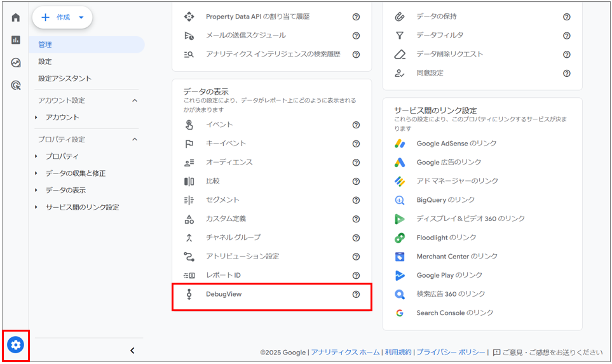
Task: Click the help icon beside 比較
Action: [x=356, y=181]
